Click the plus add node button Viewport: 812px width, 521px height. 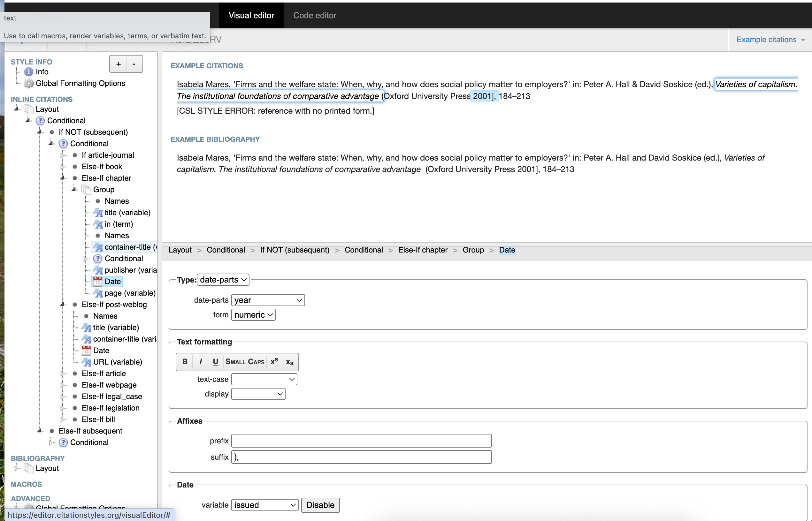point(118,64)
